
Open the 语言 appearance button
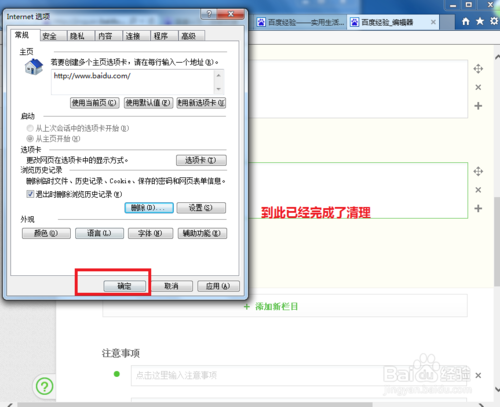point(99,233)
